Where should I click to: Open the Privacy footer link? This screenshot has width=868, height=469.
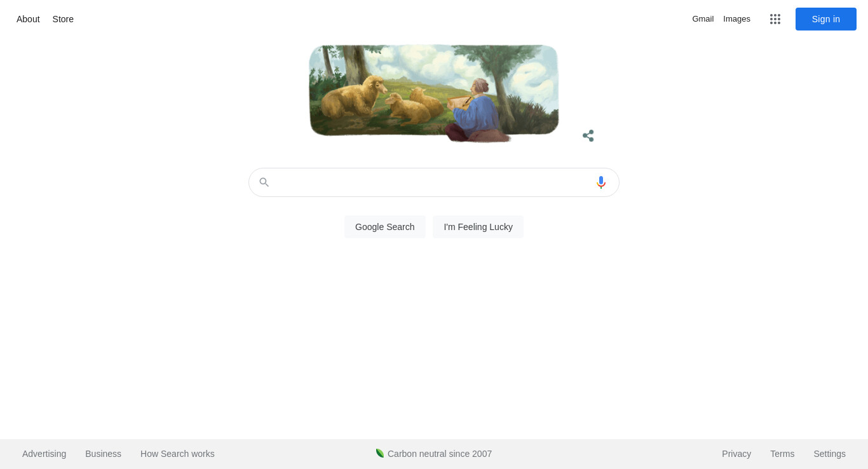point(736,454)
